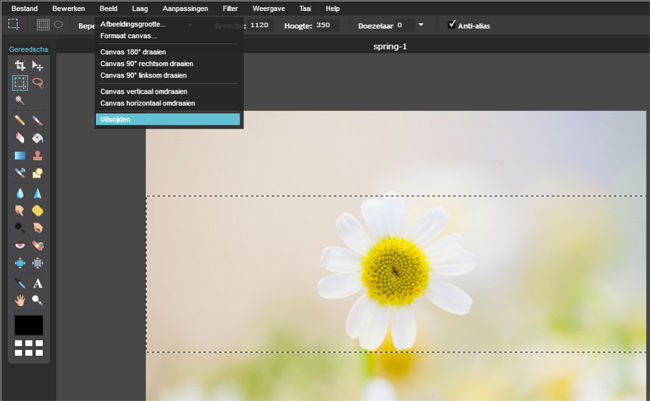Select the Lasso tool
The image size is (650, 401).
[x=37, y=83]
